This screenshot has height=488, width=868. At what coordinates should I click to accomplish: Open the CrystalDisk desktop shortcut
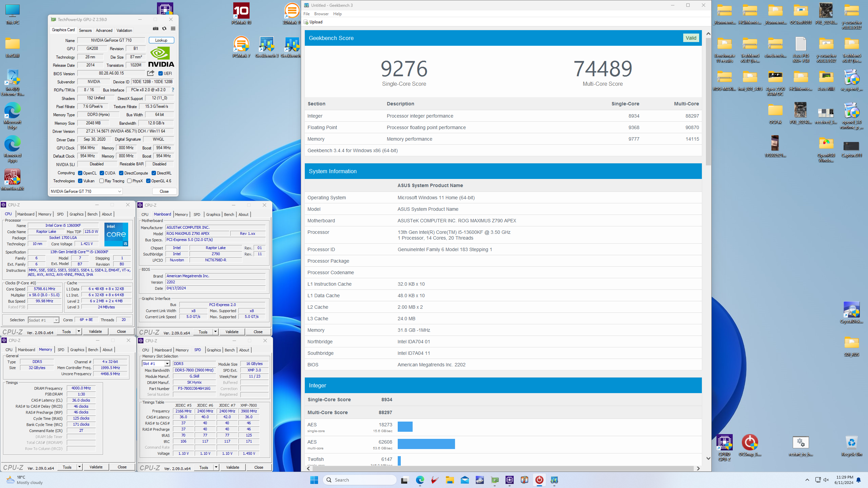pos(851,312)
